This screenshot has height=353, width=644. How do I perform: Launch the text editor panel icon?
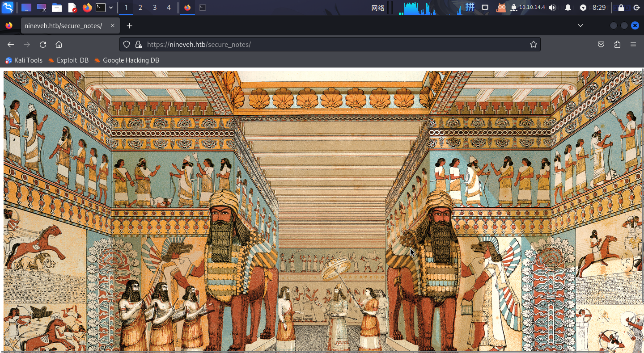72,8
